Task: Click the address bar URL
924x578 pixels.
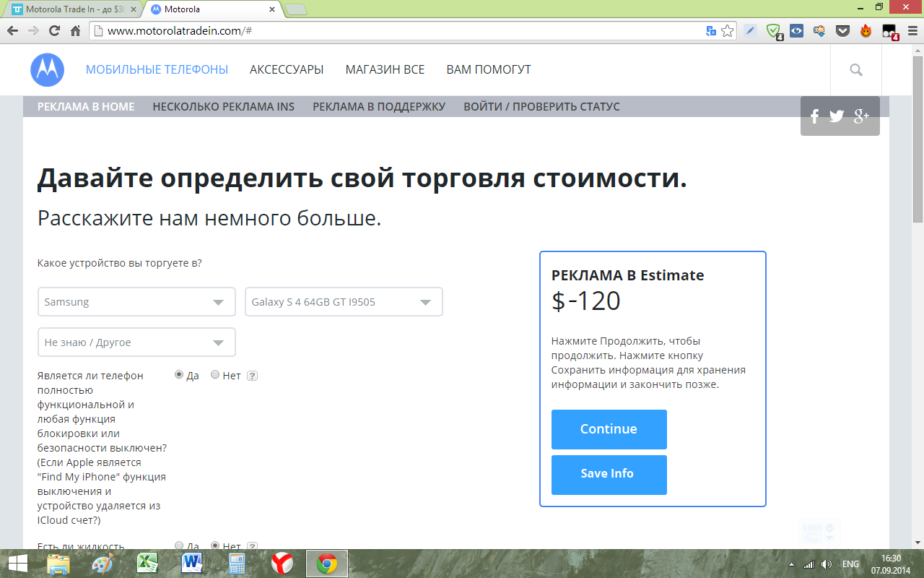Action: tap(179, 31)
